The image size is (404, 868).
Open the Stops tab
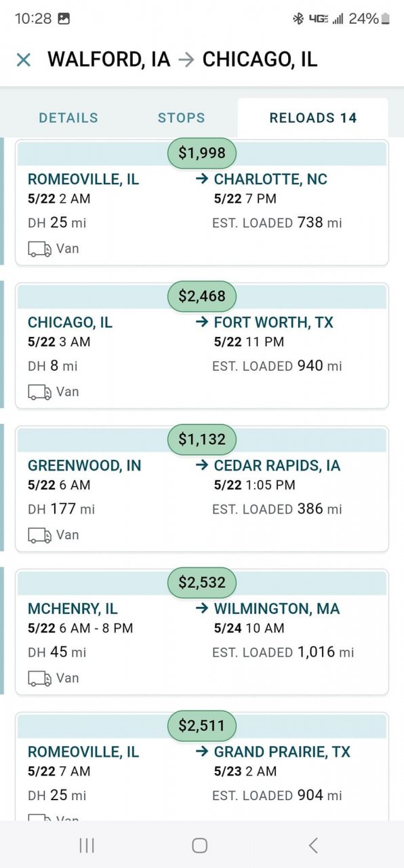181,118
